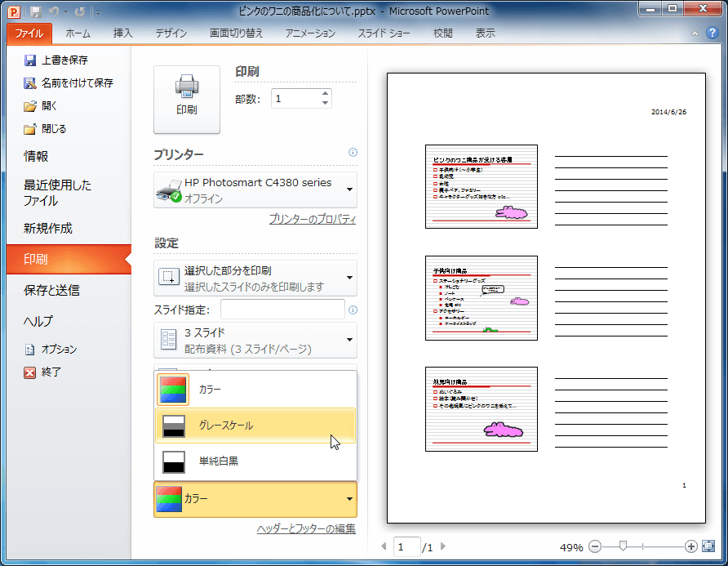This screenshot has width=728, height=566.
Task: Switch to the 表示 tab
Action: 485,33
